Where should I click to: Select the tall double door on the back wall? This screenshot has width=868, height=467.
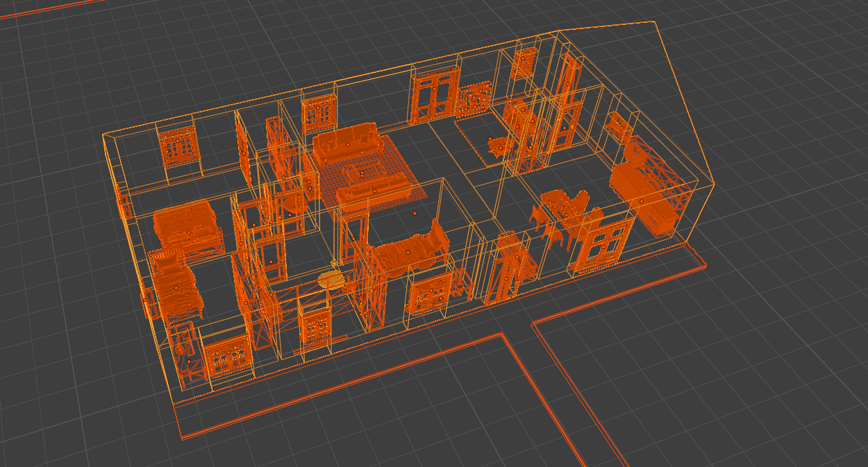coord(435,96)
